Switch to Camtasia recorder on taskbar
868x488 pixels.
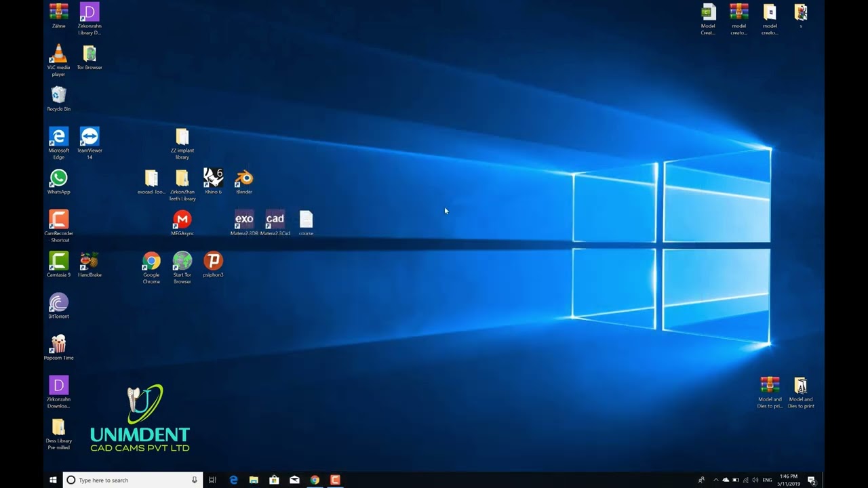(x=335, y=480)
